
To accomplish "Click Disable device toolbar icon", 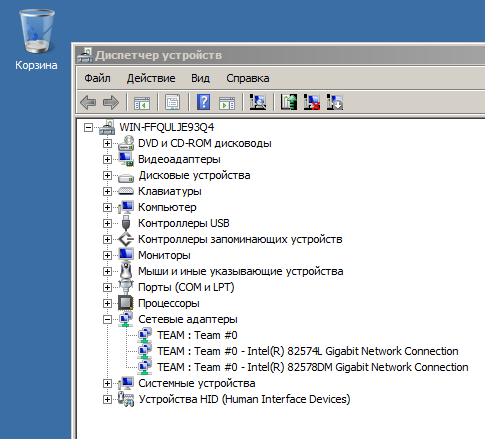I will point(335,102).
